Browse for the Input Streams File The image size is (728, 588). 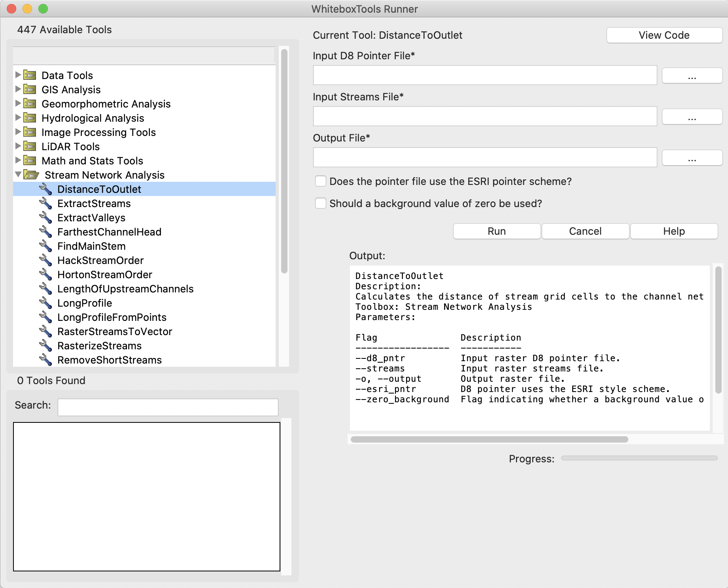click(x=692, y=117)
